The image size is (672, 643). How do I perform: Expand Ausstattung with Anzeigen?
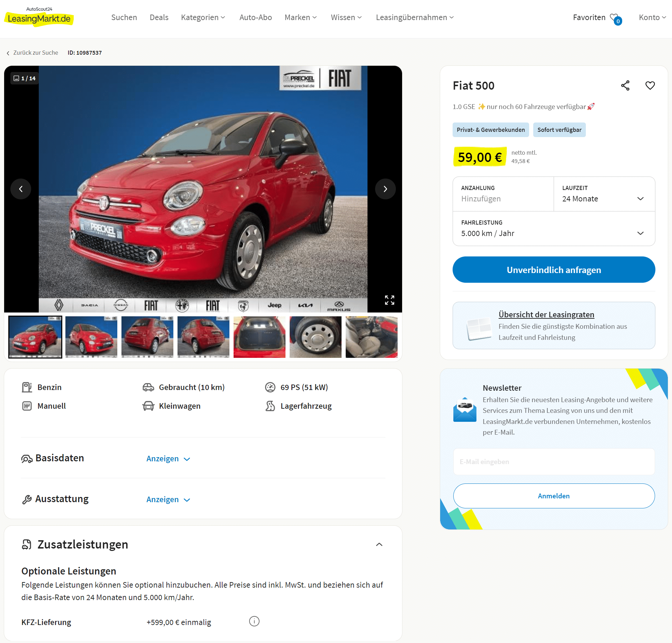[x=169, y=499]
